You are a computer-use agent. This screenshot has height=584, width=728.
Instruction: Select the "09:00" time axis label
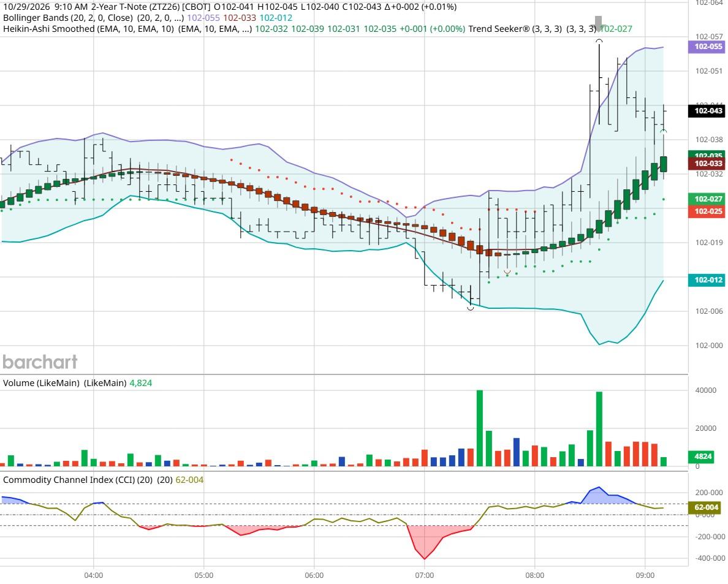(x=645, y=575)
